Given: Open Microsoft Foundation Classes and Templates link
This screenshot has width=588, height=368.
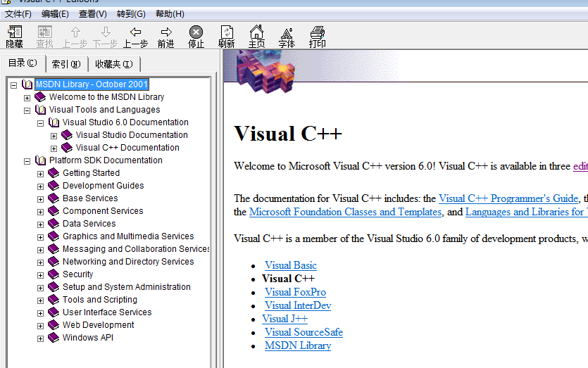Looking at the screenshot, I should pos(345,212).
